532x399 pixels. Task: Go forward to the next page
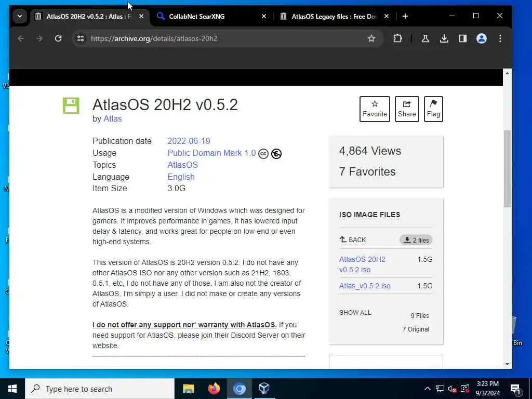[39, 38]
